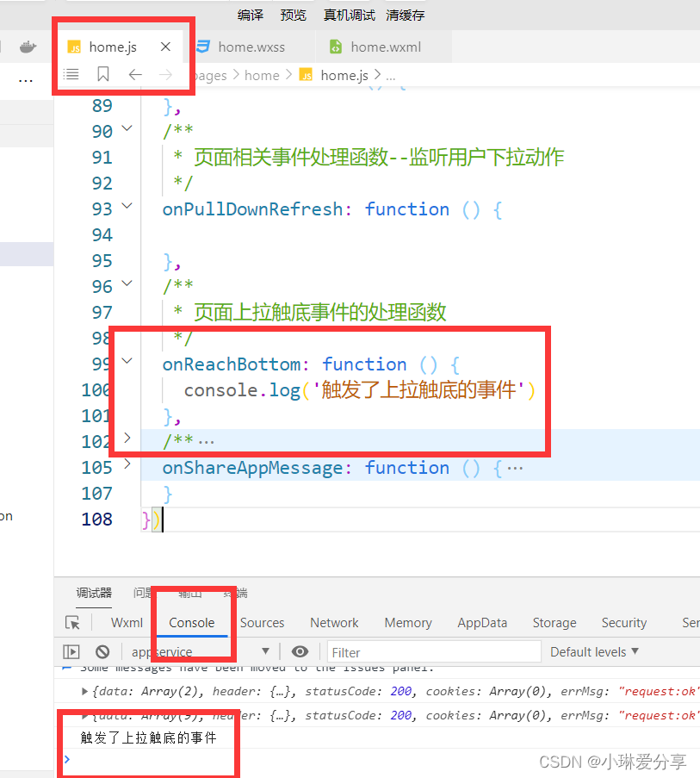
Task: Click the line number 108 in the gutter
Action: coord(96,519)
